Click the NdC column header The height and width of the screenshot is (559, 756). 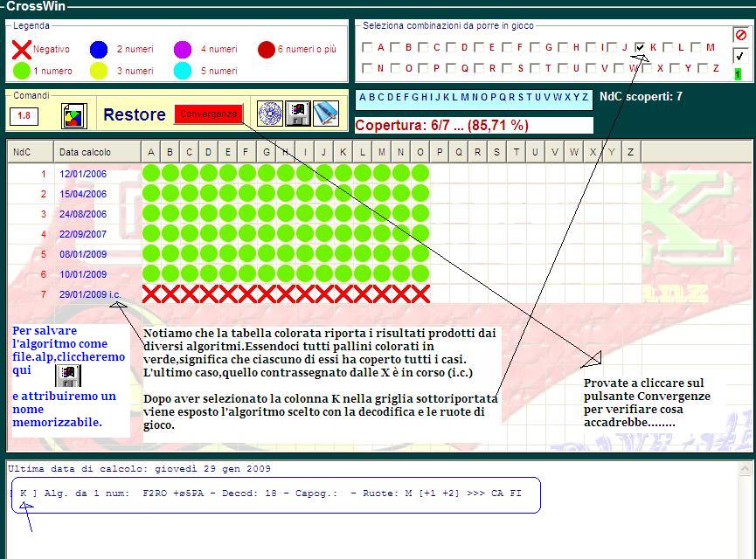[x=31, y=152]
